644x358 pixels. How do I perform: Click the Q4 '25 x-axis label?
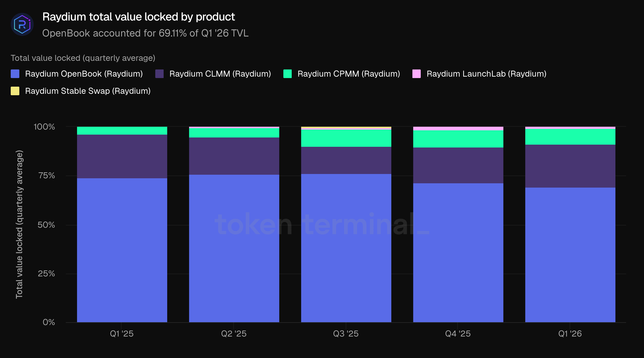pos(458,333)
